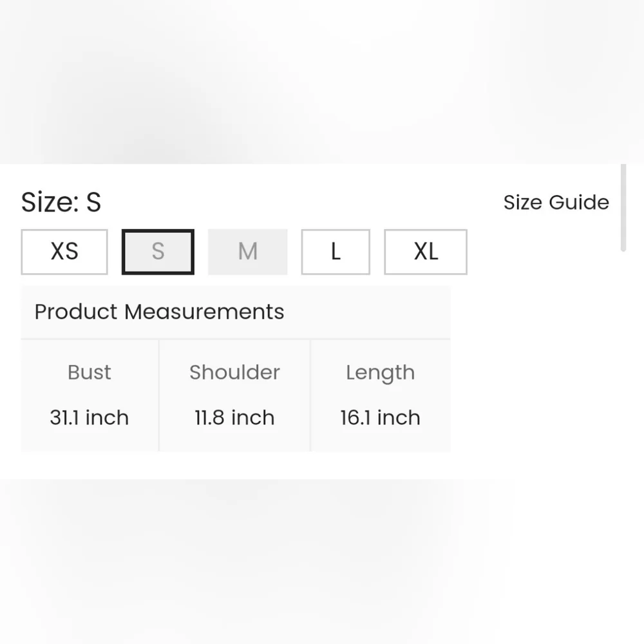Select the S size option
The height and width of the screenshot is (644, 644).
tap(158, 252)
